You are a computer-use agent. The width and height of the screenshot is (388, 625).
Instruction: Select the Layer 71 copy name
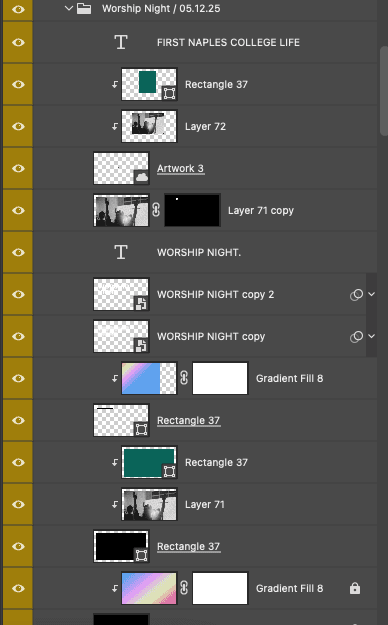point(261,210)
